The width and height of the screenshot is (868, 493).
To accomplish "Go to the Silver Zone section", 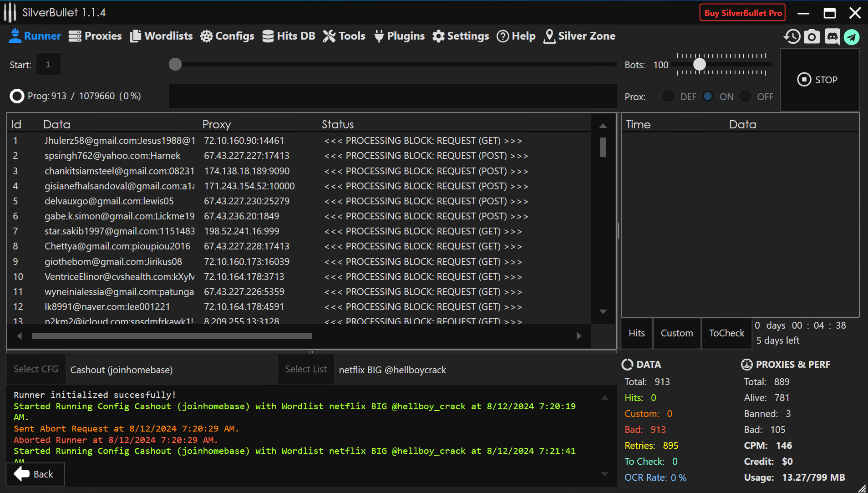I will [579, 36].
